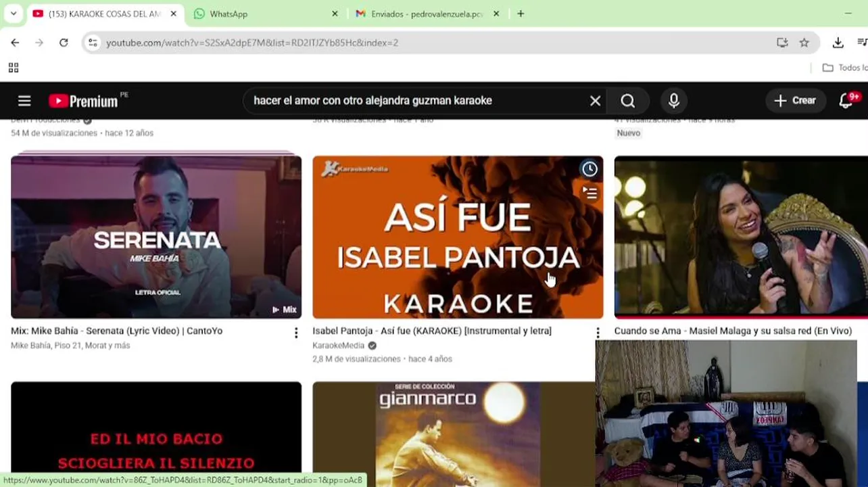Clear the search box with X icon
868x487 pixels.
pos(595,101)
